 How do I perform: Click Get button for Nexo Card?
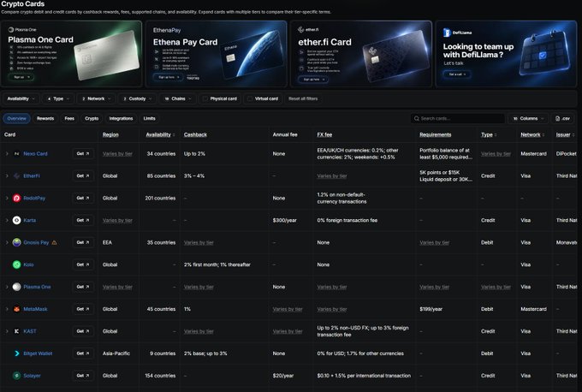pos(83,154)
